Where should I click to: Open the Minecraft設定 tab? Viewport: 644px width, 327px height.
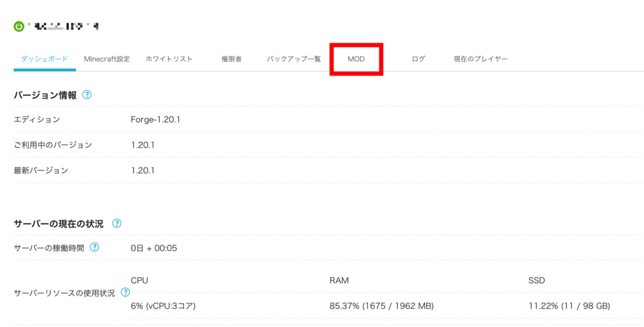(107, 59)
